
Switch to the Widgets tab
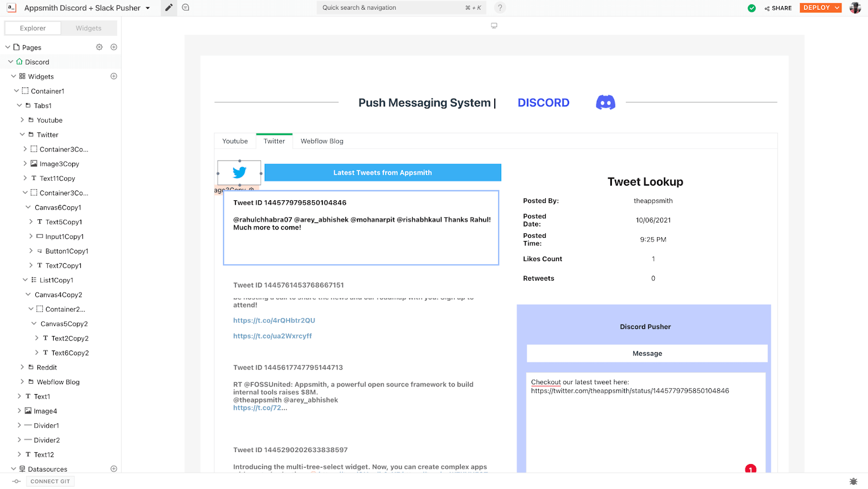point(88,28)
